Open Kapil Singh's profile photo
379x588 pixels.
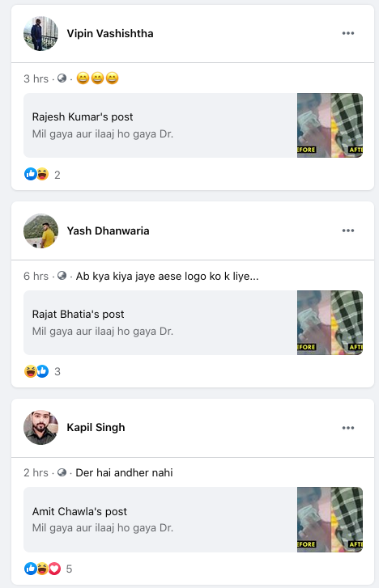(x=41, y=428)
